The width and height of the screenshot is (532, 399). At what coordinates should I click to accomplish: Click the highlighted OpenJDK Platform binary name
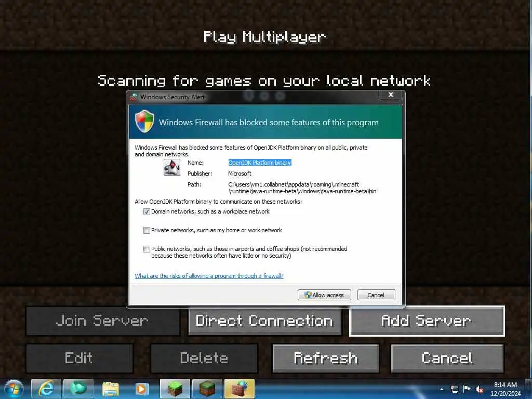tap(260, 163)
